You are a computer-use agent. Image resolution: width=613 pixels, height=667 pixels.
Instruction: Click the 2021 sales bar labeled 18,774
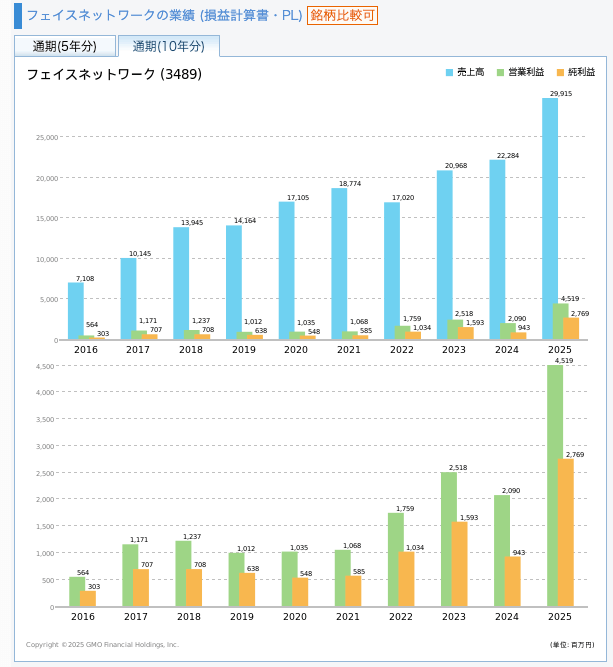pos(339,264)
